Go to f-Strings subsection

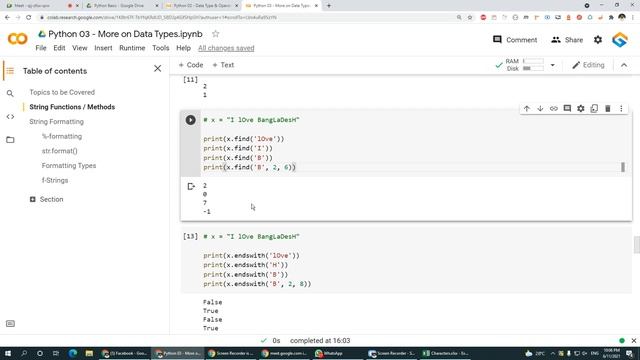coord(55,180)
